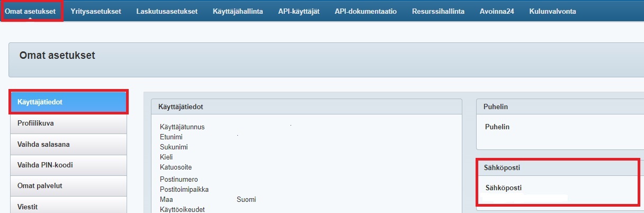644x213 pixels.
Task: Open Profiilikuva in the sidebar
Action: (x=68, y=123)
